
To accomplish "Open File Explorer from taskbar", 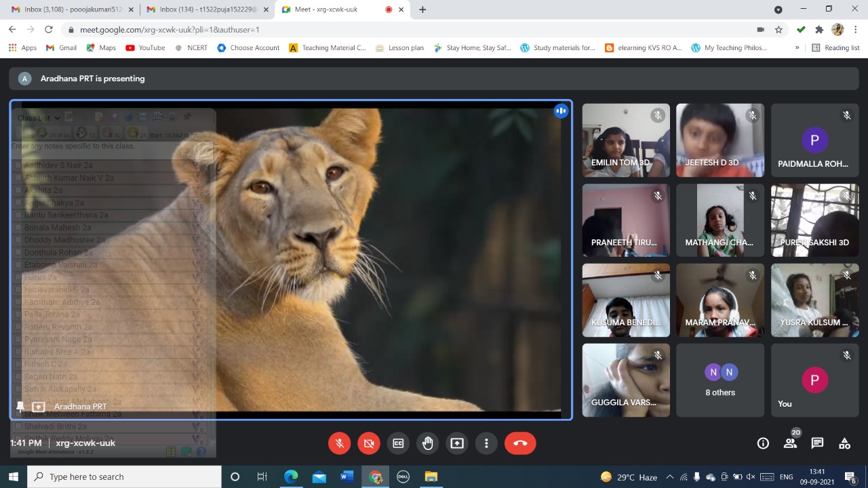I will 431,476.
